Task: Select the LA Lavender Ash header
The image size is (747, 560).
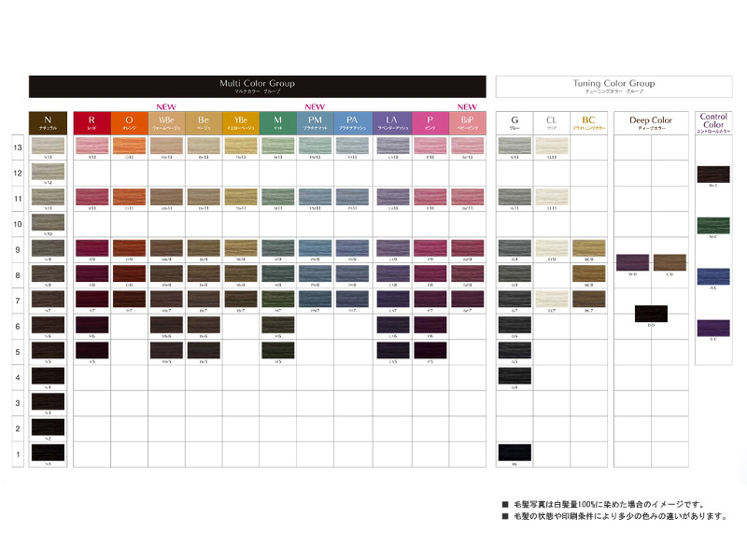Action: coord(391,123)
